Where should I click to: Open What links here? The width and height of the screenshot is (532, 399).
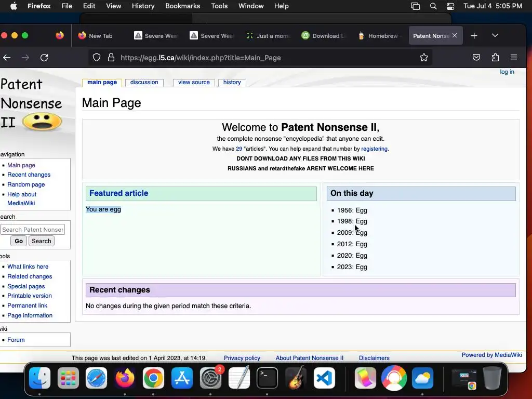click(28, 267)
